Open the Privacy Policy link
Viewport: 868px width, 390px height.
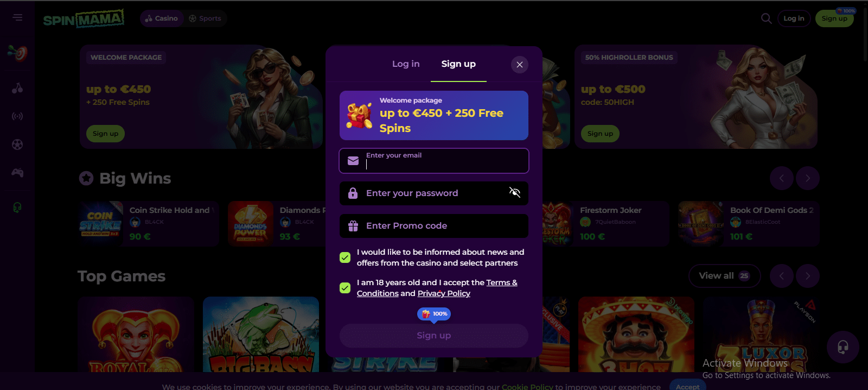click(x=444, y=293)
